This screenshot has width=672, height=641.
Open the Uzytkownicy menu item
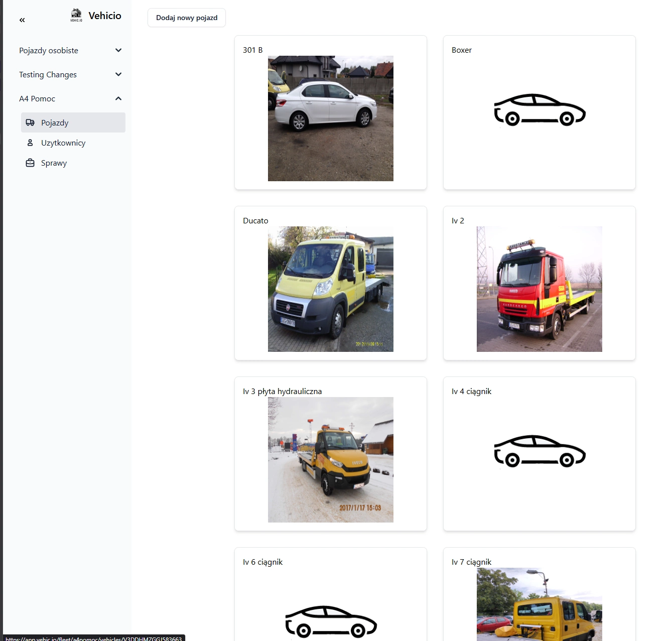click(x=73, y=143)
